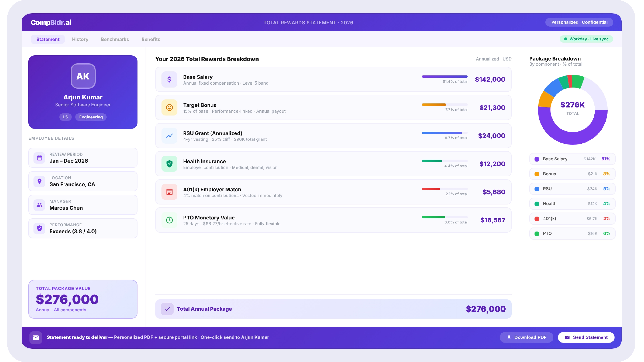
Task: Click the CompBldr.ai logo
Action: (51, 23)
